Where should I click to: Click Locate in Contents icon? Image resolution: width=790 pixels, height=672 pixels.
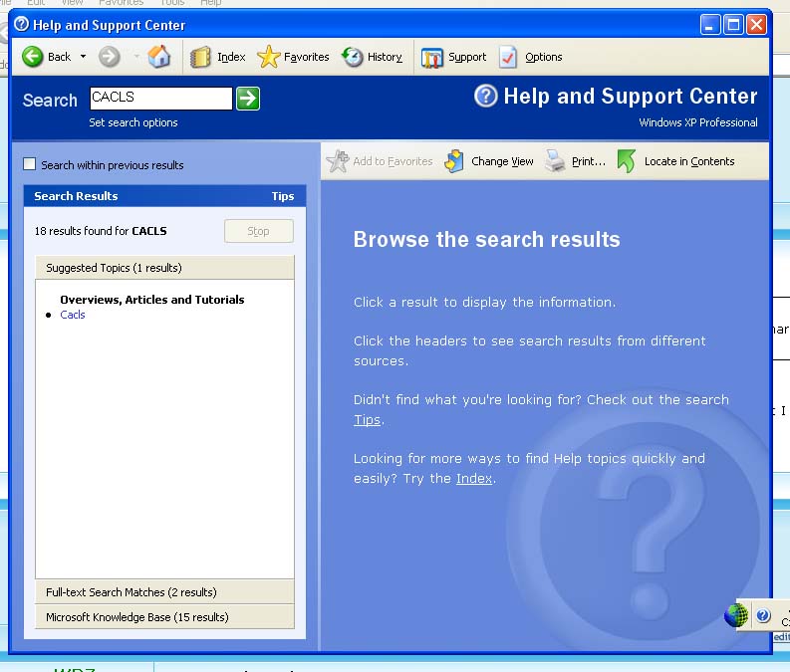click(x=627, y=161)
